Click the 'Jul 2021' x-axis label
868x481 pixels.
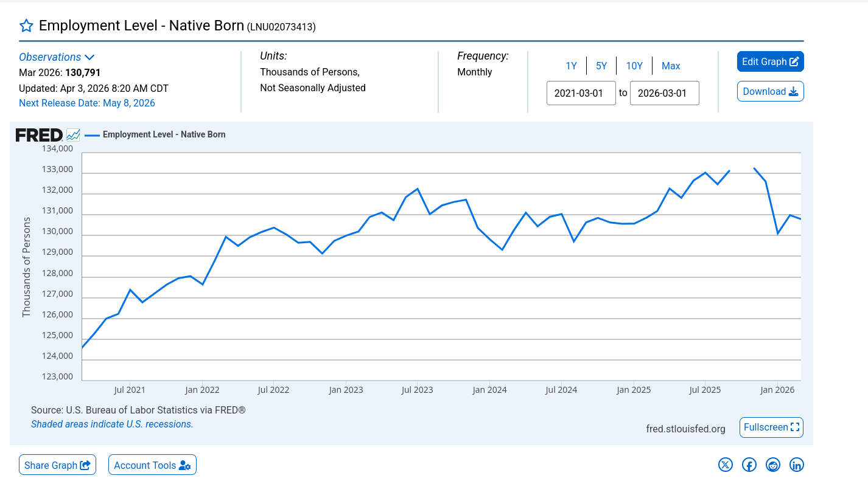click(130, 390)
